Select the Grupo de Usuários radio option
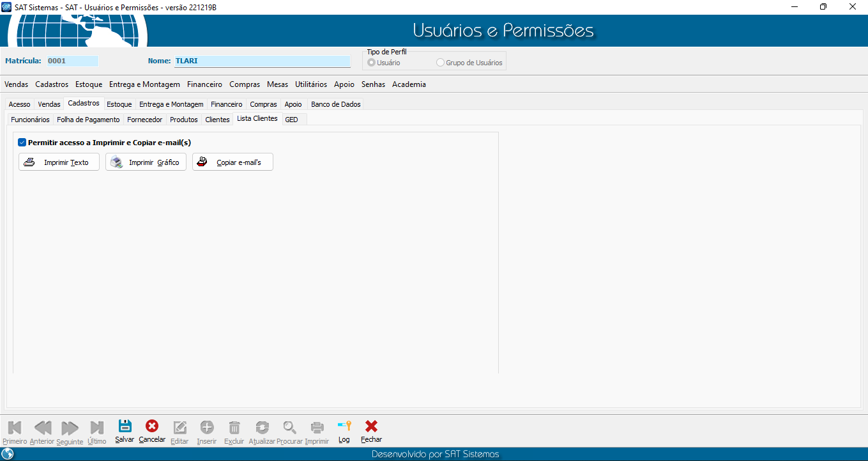 tap(440, 63)
